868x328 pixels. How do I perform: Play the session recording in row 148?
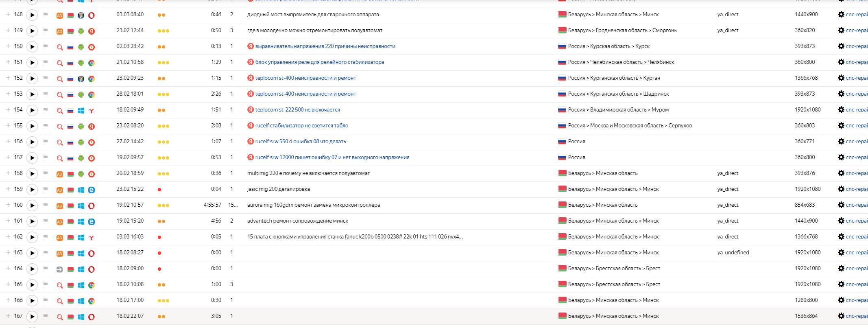coord(32,15)
